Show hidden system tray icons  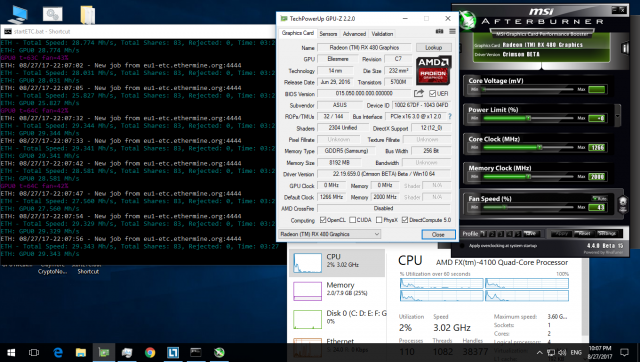point(539,353)
